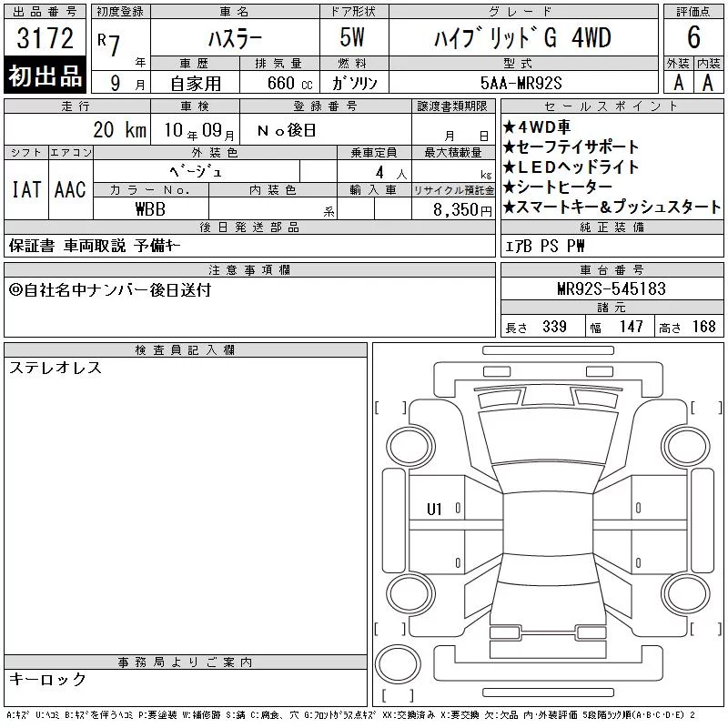Select the rear-right wheel circle on diagram
The image size is (728, 728).
[x=686, y=593]
